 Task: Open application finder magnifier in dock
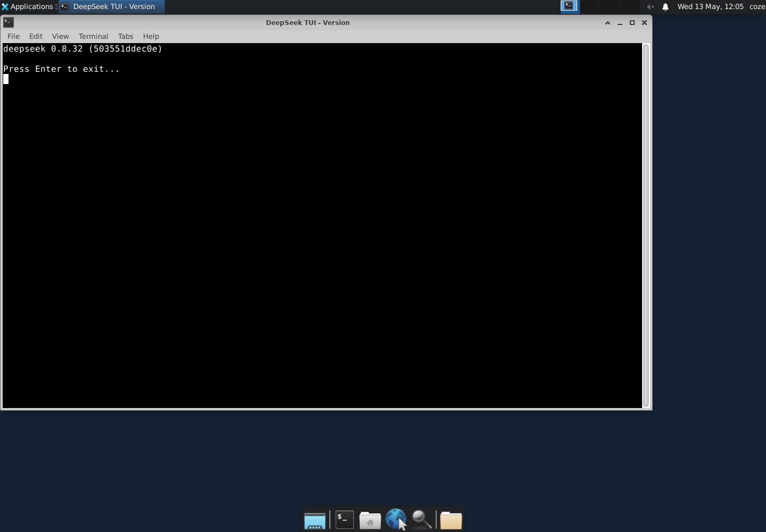pyautogui.click(x=421, y=520)
